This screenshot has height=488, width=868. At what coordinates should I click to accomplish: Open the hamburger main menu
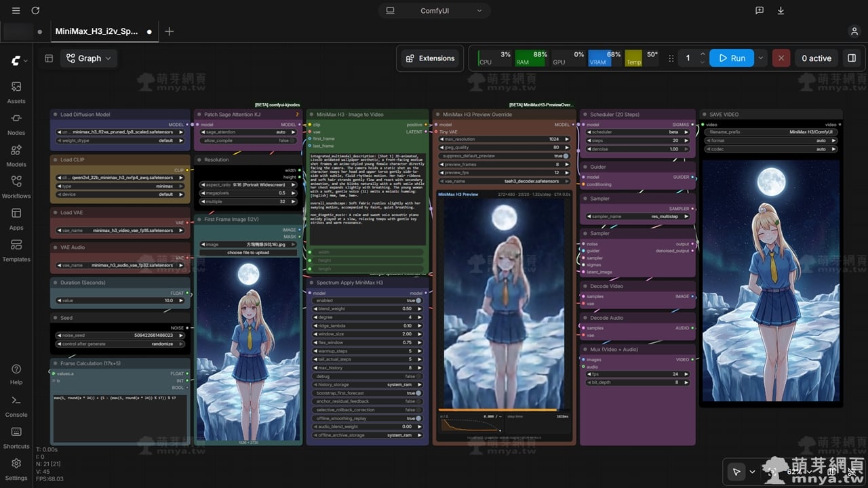click(x=16, y=11)
